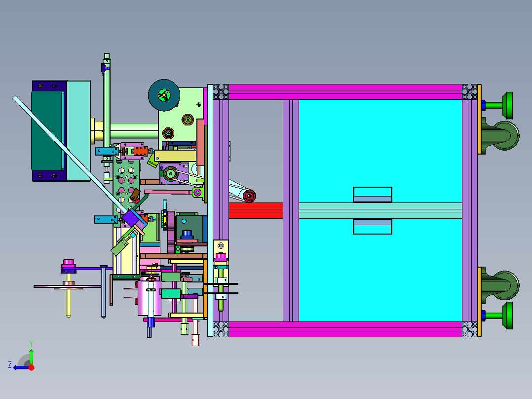Select the flat pink disc at bottom-left
This screenshot has width=532, height=399.
68,287
